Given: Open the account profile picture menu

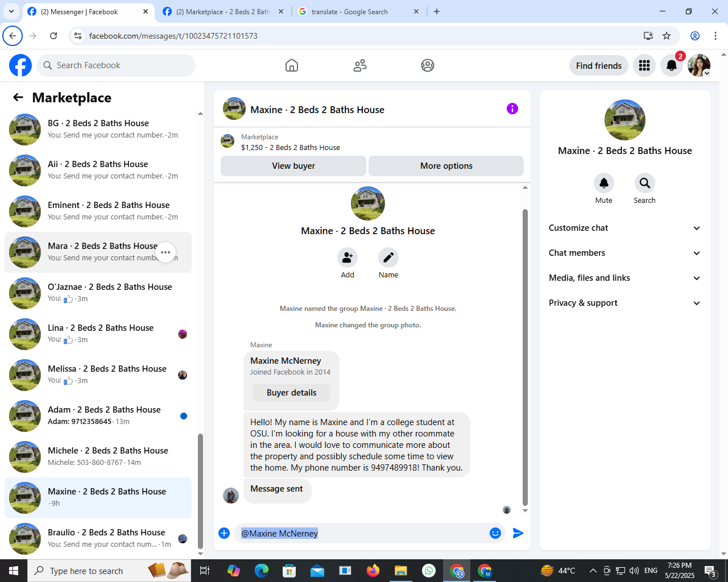Looking at the screenshot, I should point(699,65).
